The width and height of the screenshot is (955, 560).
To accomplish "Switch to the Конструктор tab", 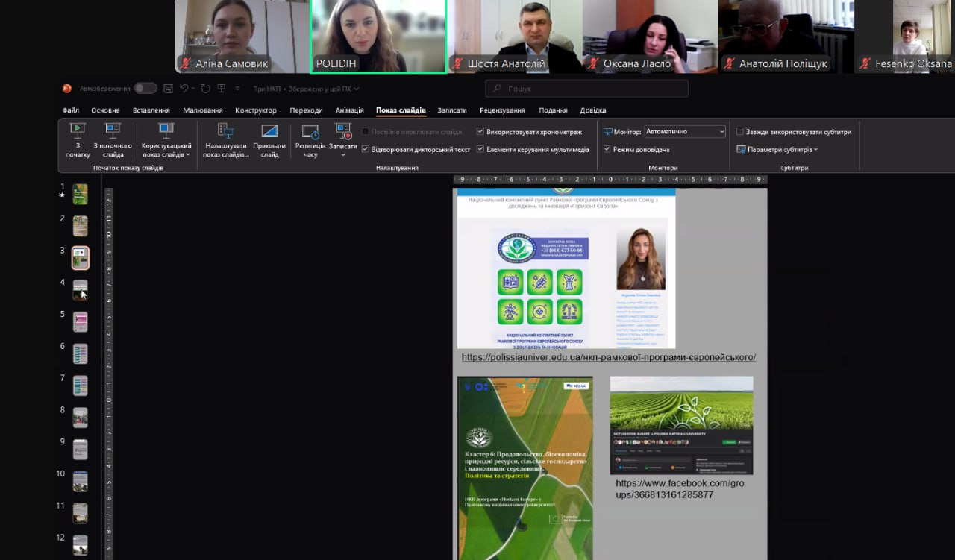I will (x=256, y=110).
